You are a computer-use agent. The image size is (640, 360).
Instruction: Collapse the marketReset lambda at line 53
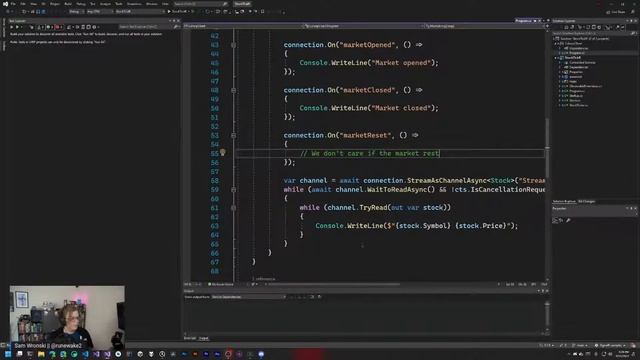(233, 136)
